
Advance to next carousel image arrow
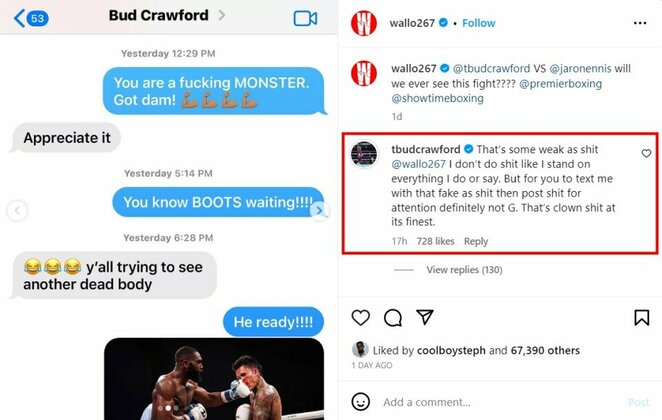[319, 210]
